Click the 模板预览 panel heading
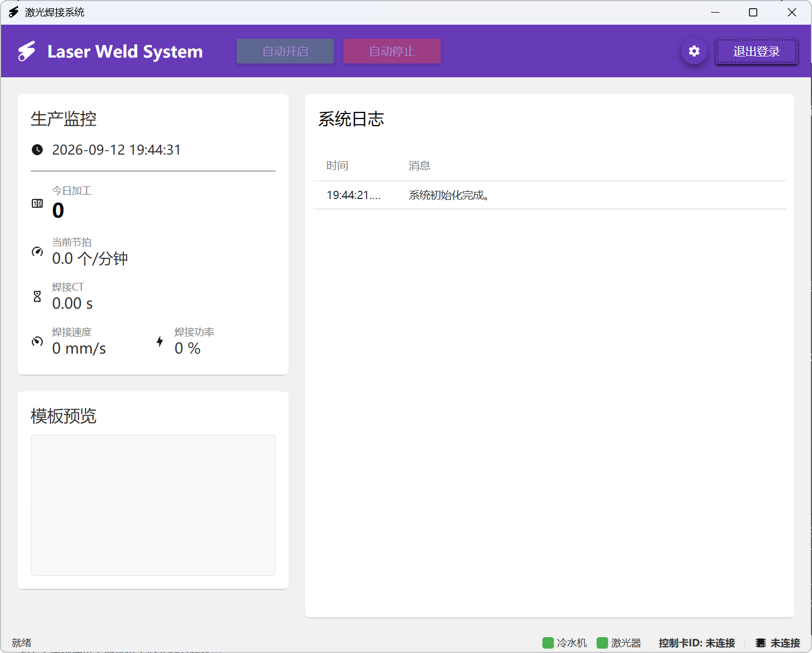This screenshot has height=653, width=812. coord(64,416)
